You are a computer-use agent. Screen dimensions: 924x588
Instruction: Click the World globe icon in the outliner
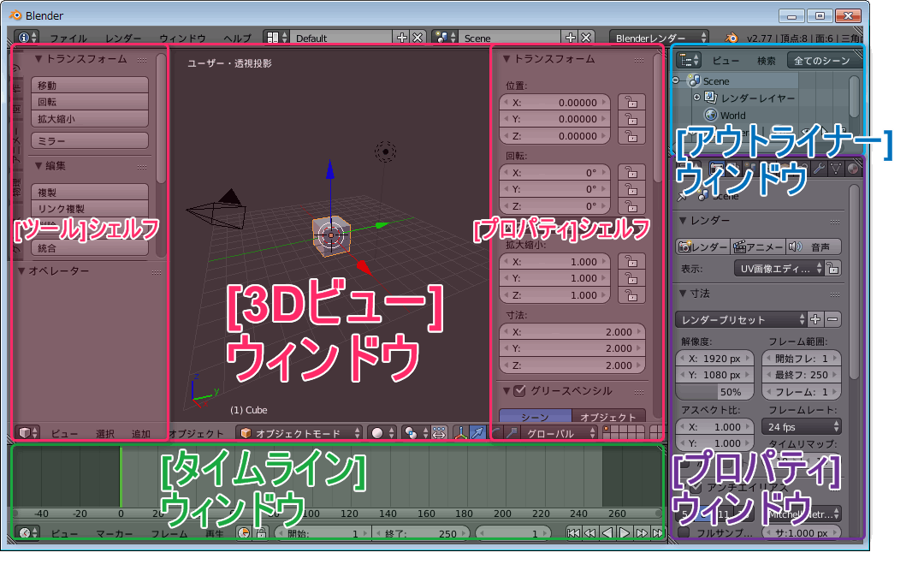tap(711, 115)
